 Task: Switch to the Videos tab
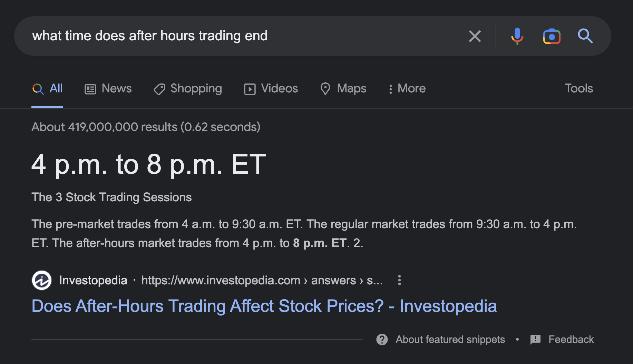[x=271, y=89]
